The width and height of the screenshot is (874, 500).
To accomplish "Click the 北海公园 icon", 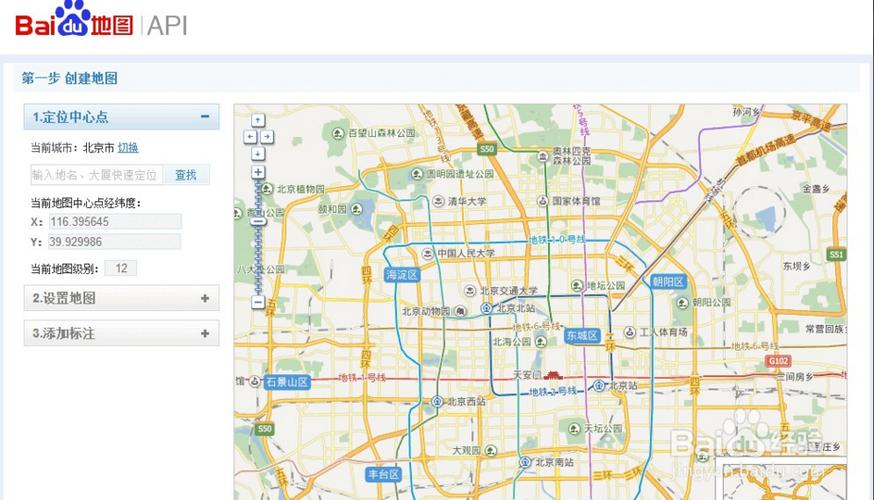I will click(x=541, y=342).
